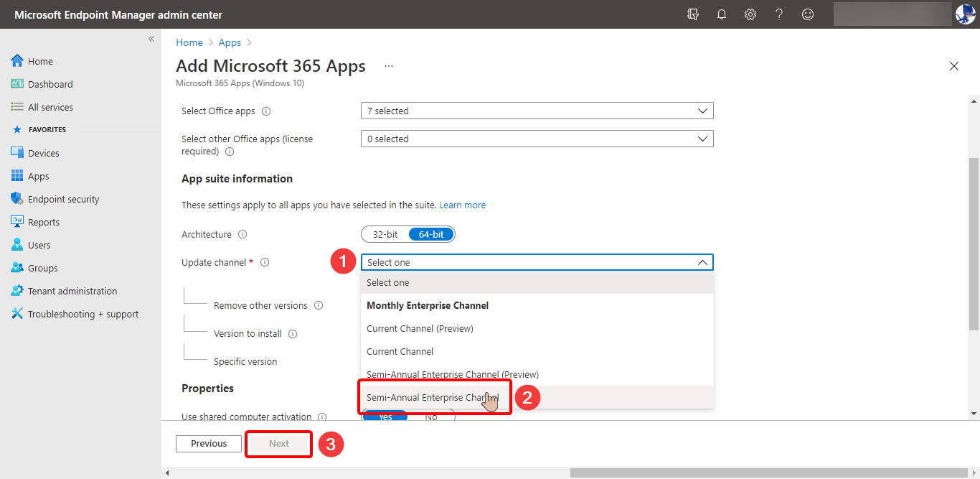Screen dimensions: 980x479
Task: Set shared computer activation to Yes
Action: coord(385,416)
